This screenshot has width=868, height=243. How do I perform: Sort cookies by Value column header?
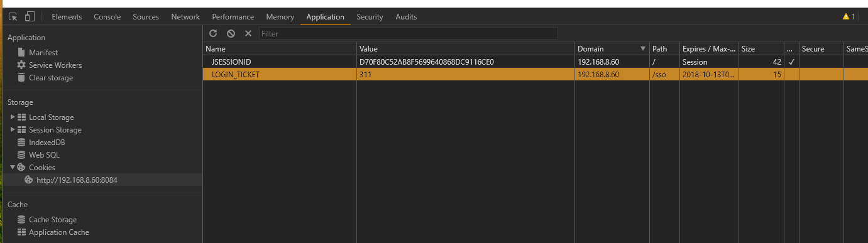466,49
